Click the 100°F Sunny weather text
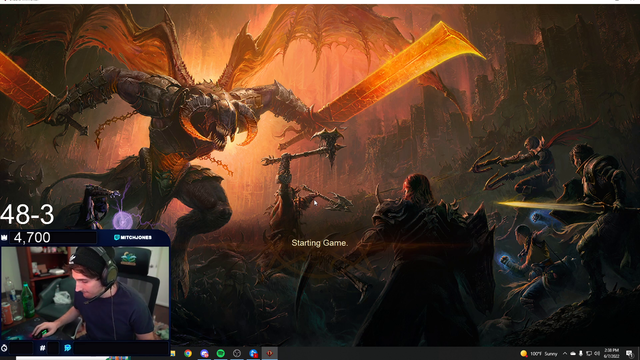This screenshot has height=360, width=640. pyautogui.click(x=544, y=353)
